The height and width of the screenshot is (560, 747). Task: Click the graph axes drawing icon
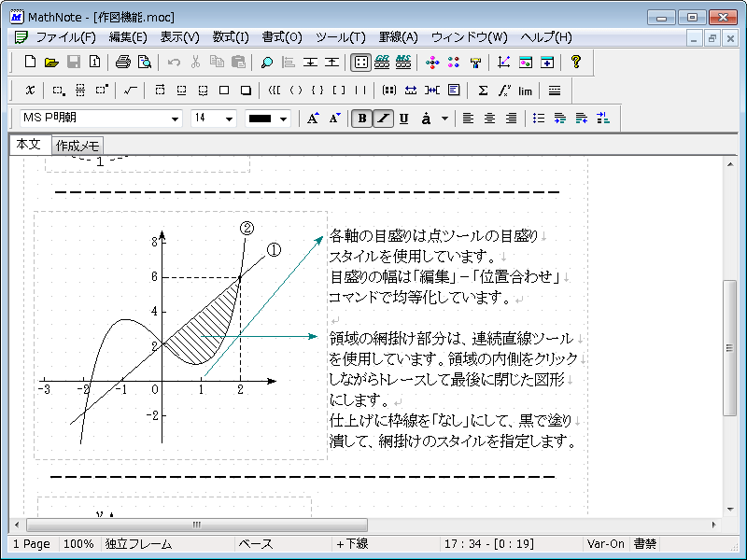504,63
